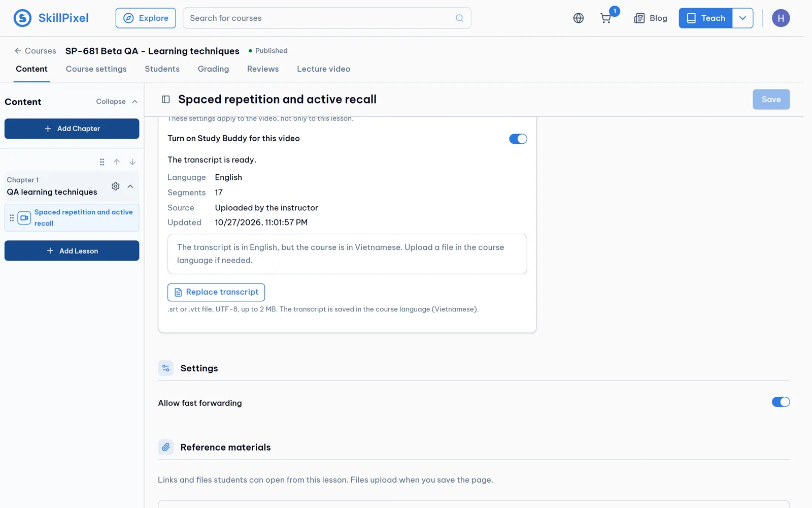Click the Language value 'English'
This screenshot has height=508, width=812.
pyautogui.click(x=228, y=177)
